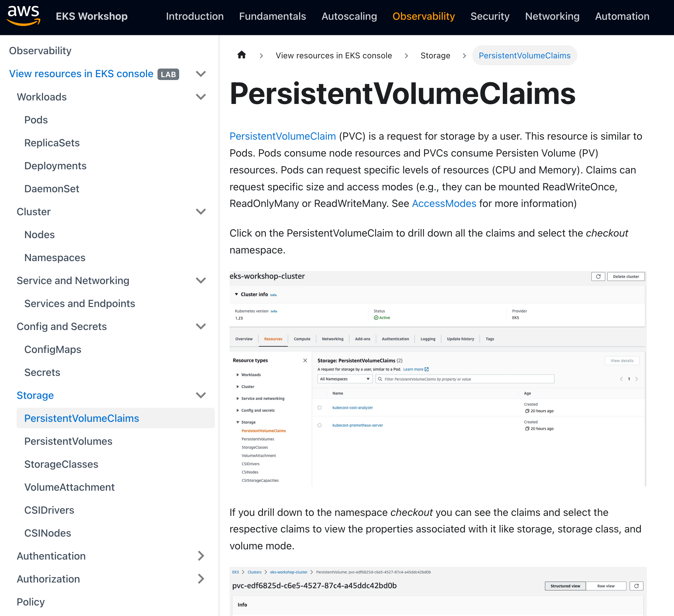Click the previous page arrow in pagination
674x616 pixels.
point(621,379)
